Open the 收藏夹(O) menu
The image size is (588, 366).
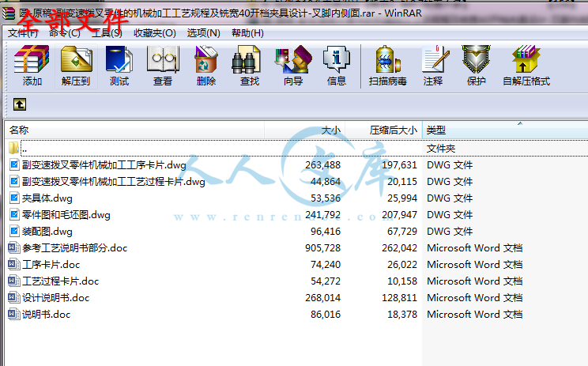(155, 33)
